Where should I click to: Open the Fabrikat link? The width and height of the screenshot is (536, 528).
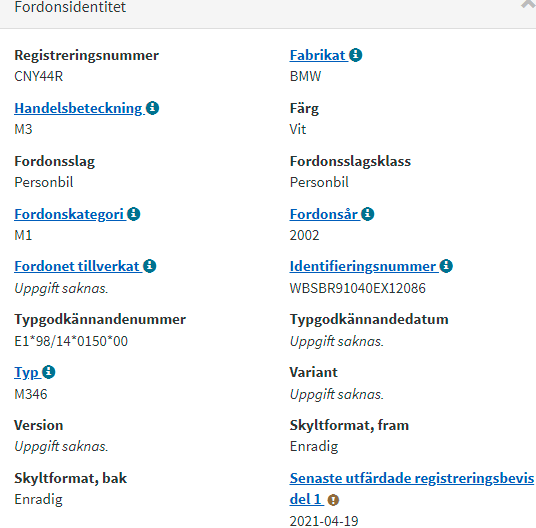tap(318, 55)
